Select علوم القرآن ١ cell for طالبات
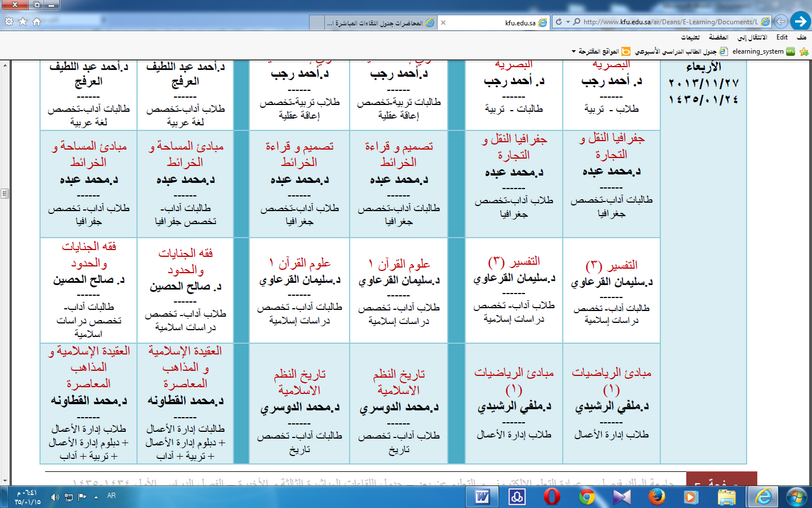Screen dimensions: 812x508 299,290
